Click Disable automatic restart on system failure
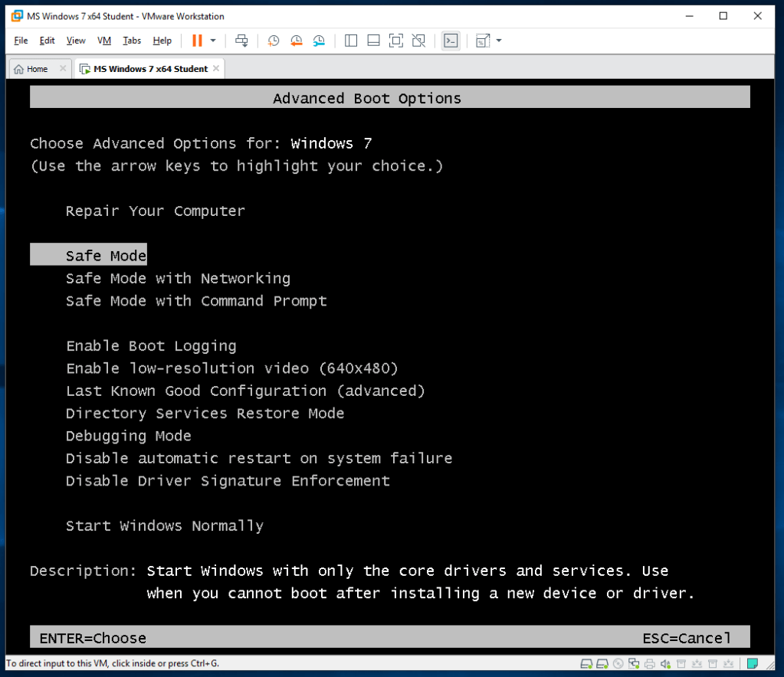 tap(259, 458)
